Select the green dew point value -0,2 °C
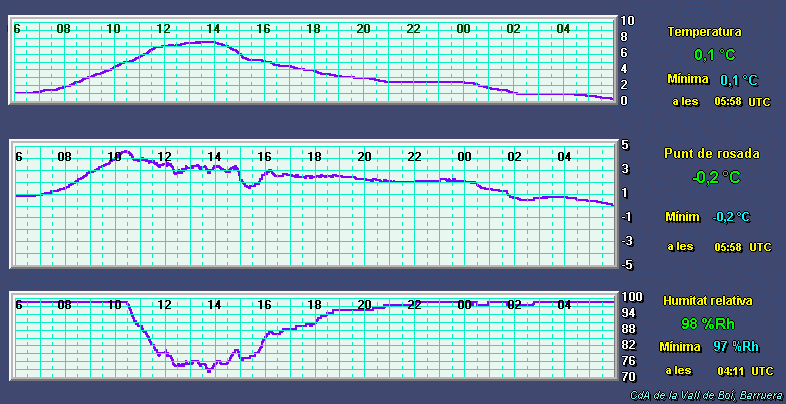This screenshot has width=786, height=404. [716, 177]
